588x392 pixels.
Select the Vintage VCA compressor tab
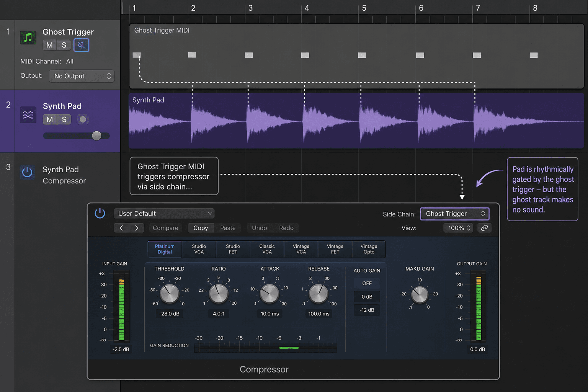[x=301, y=249]
